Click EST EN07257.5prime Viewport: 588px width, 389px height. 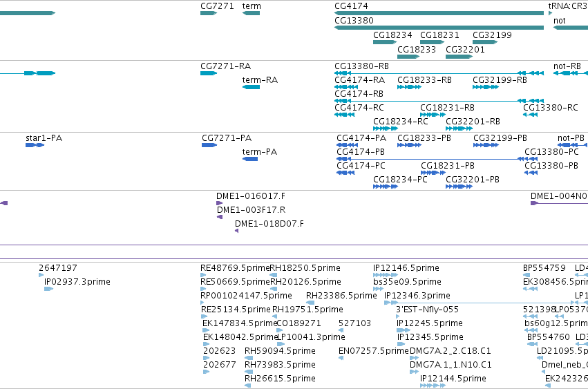(x=341, y=358)
